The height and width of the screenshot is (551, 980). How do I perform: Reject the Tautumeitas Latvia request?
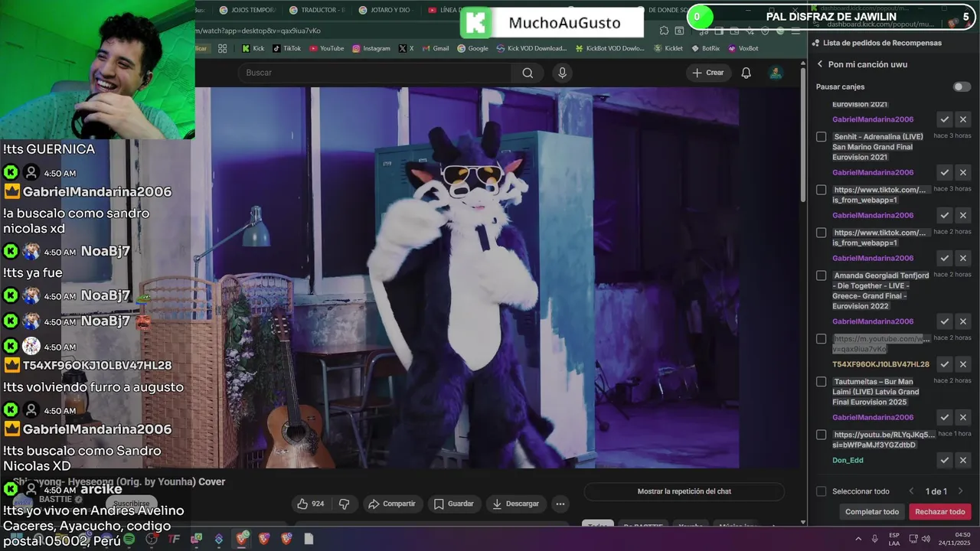click(x=963, y=418)
